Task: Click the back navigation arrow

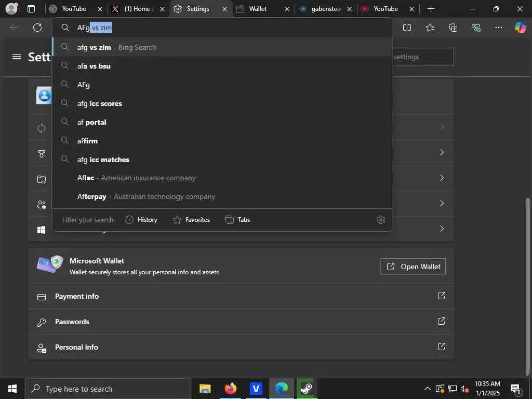Action: pos(15,28)
